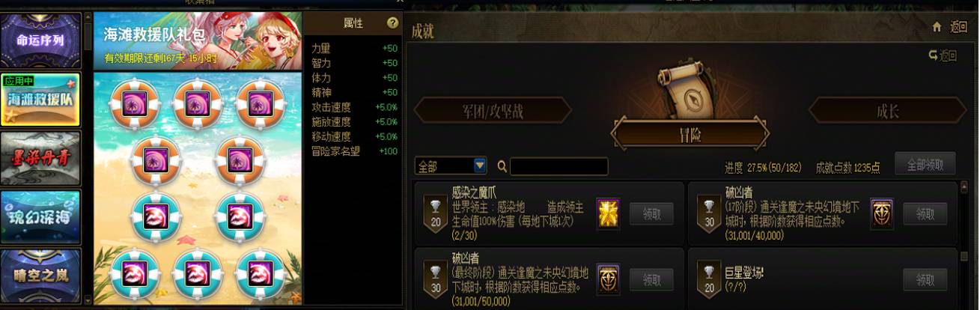The height and width of the screenshot is (310, 980).
Task: Click the achievement search input field
Action: pos(559,166)
